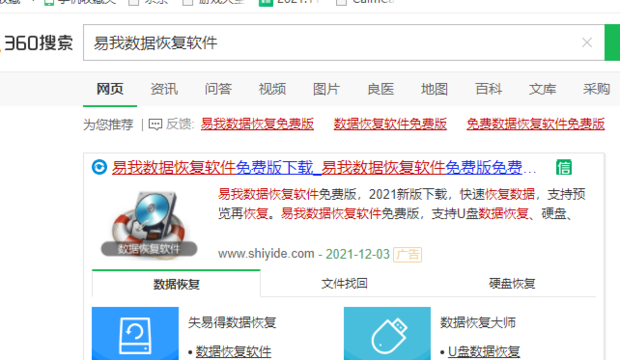
Task: Clear search text with the X icon
Action: 587,42
